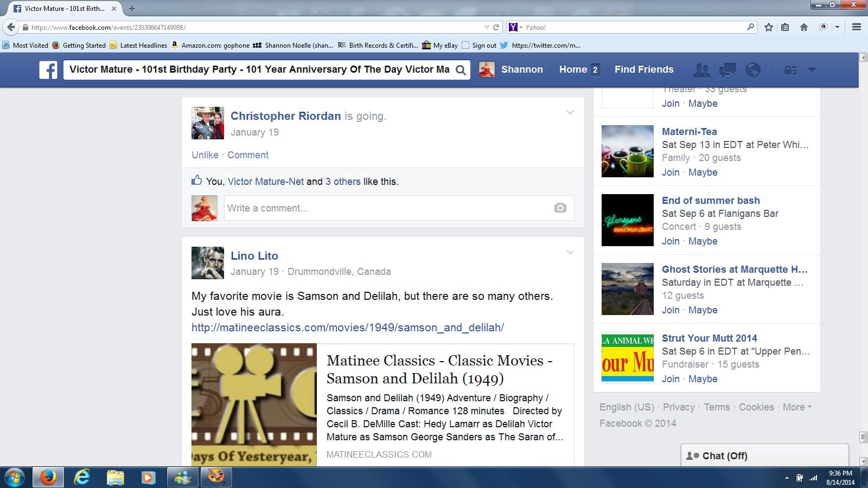The height and width of the screenshot is (488, 868).
Task: Open the Latest Headlines bookmark
Action: 138,46
